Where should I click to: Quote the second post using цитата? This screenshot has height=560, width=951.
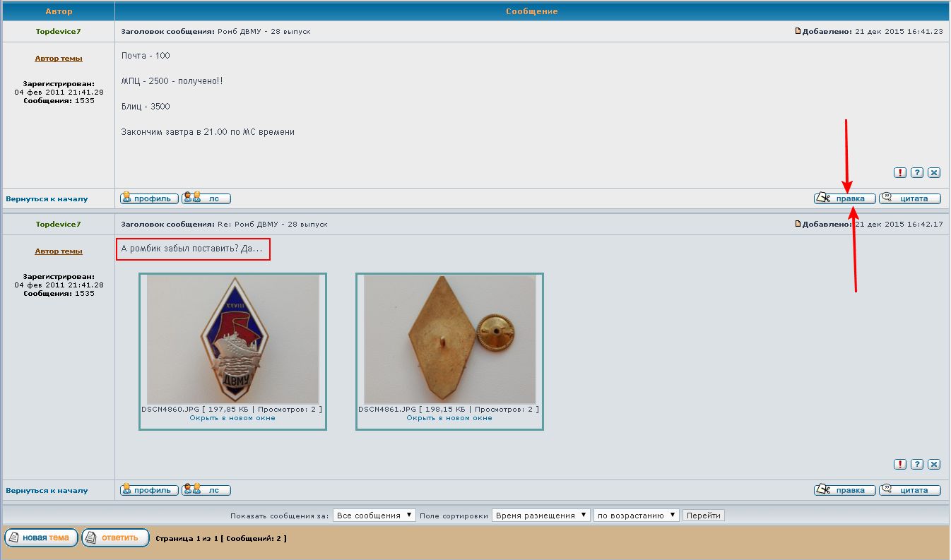click(x=910, y=490)
